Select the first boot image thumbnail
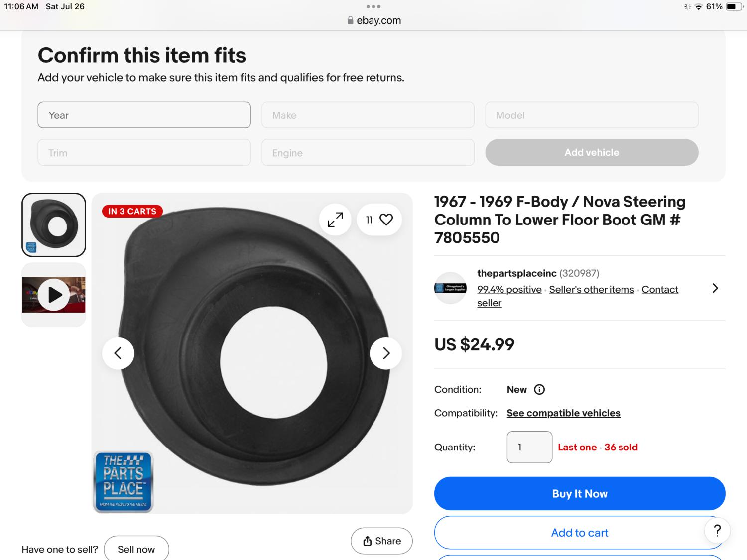This screenshot has width=747, height=560. (x=54, y=225)
